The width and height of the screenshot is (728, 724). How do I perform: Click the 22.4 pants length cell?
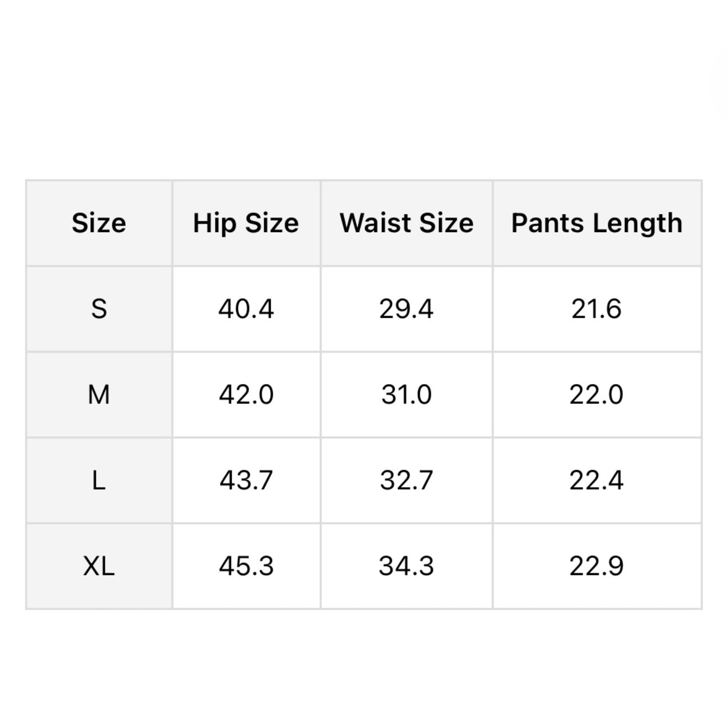pyautogui.click(x=597, y=480)
